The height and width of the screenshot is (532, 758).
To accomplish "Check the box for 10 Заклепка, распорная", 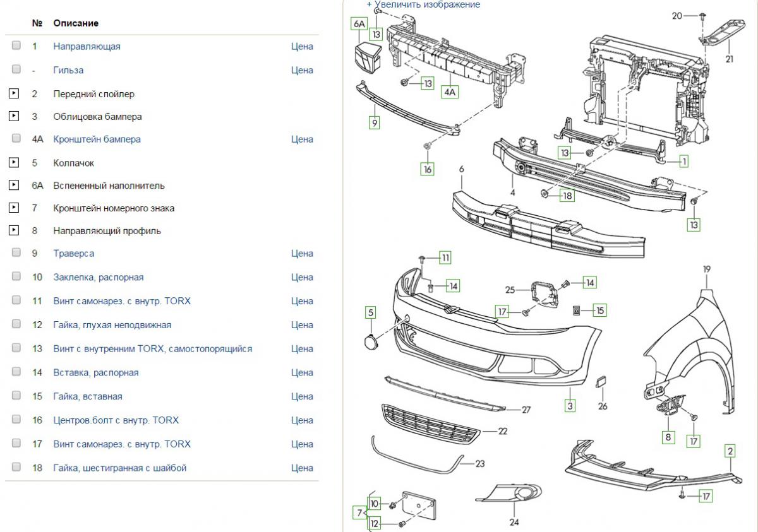I will tap(16, 276).
